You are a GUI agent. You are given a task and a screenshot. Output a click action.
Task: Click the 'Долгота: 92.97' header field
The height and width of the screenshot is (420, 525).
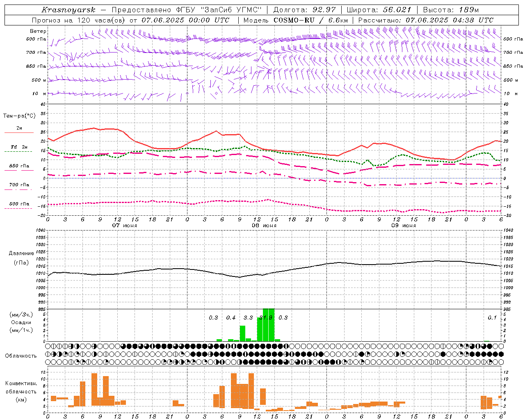[x=304, y=10]
